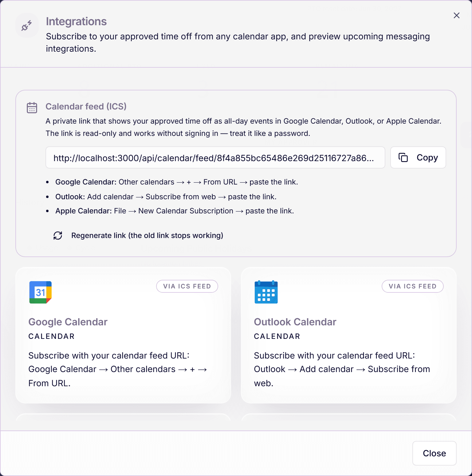Screen dimensions: 472x476
Task: Click the Outlook Calendar logo
Action: click(266, 292)
